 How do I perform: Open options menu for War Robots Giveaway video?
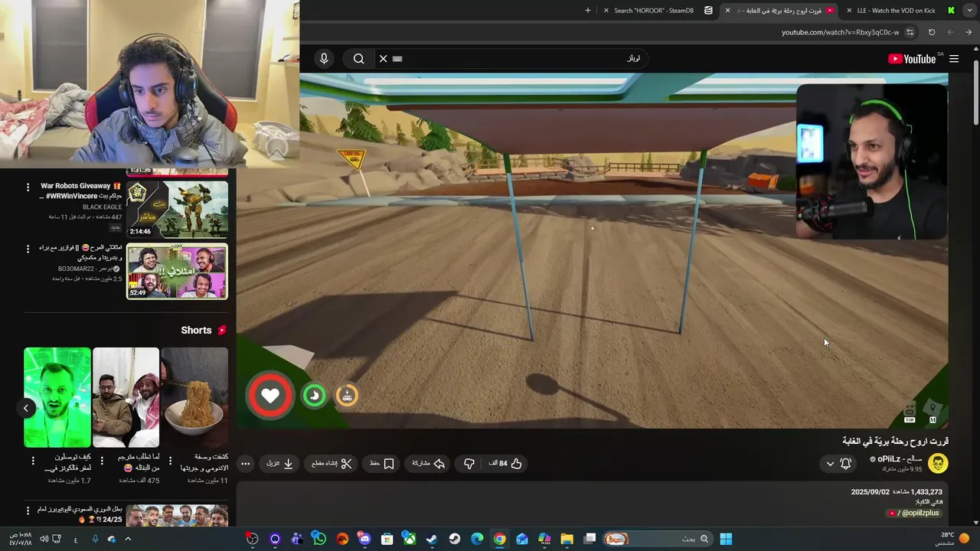(28, 187)
